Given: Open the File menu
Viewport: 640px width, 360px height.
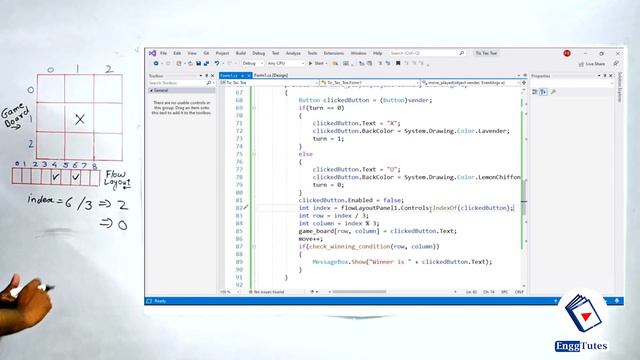Looking at the screenshot, I should point(163,53).
